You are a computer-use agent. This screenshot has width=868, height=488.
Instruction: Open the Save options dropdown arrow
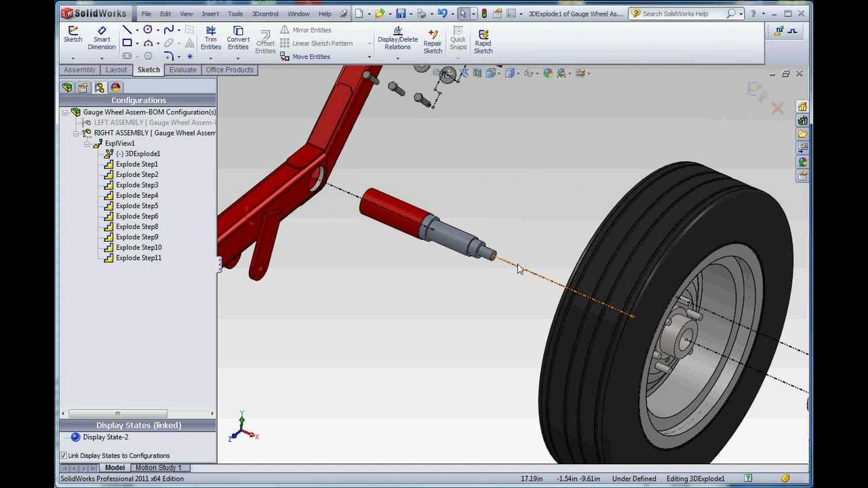coord(410,14)
